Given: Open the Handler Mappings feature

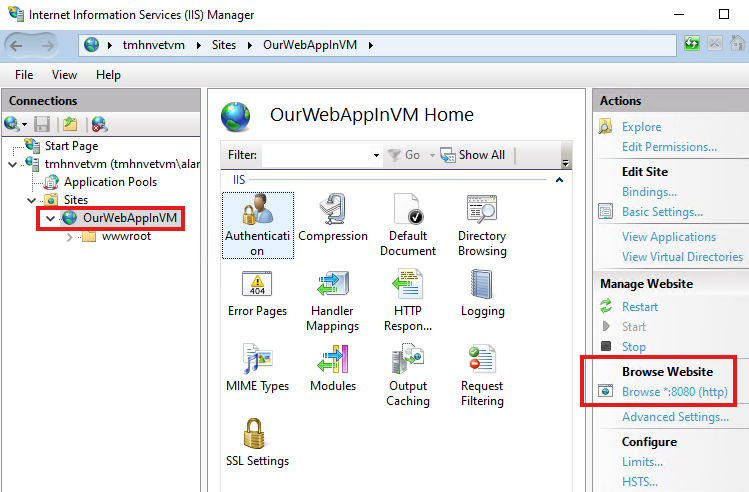Looking at the screenshot, I should pos(332,300).
